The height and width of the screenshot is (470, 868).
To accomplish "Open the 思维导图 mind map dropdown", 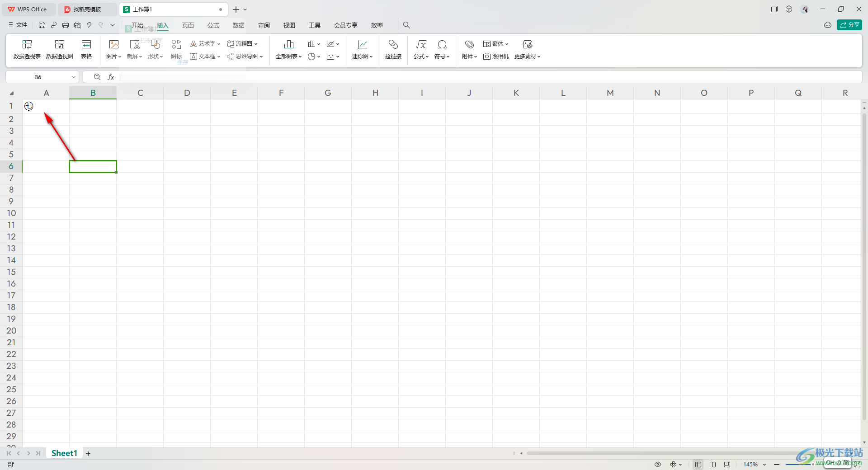I will click(245, 56).
